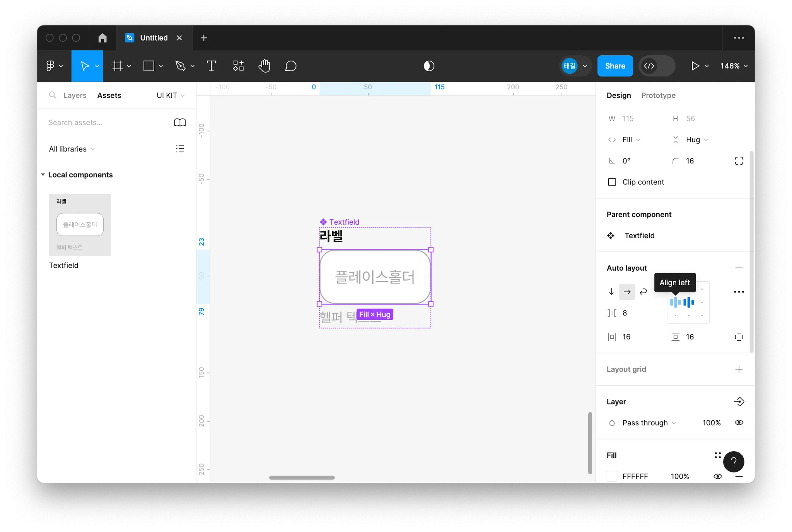Open vertical resizing Hug dropdown
This screenshot has width=792, height=532.
(x=697, y=140)
